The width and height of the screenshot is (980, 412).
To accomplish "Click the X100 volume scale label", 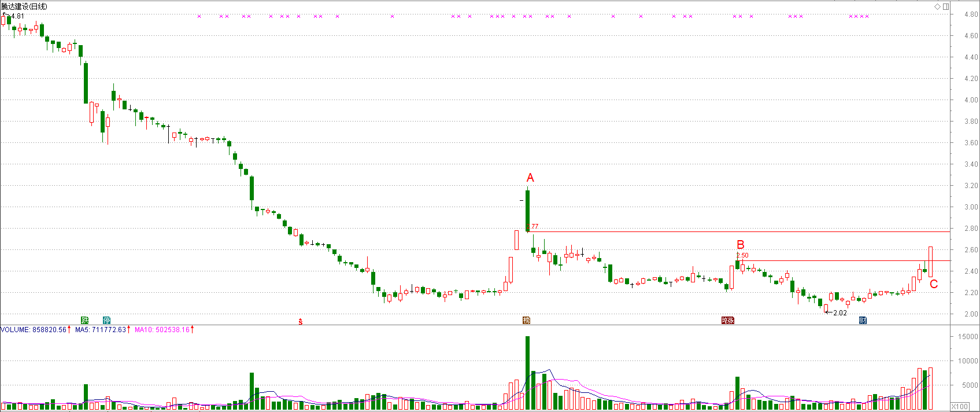I will click(x=960, y=406).
